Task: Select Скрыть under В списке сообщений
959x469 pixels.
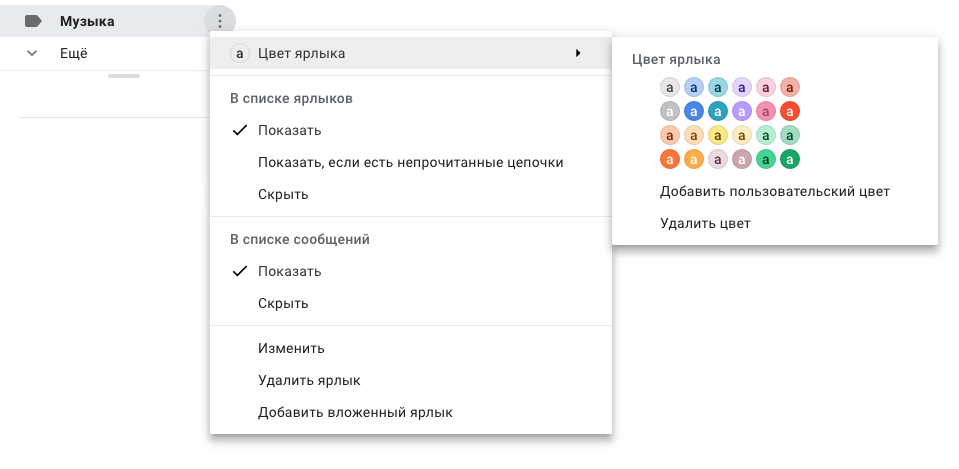Action: tap(283, 304)
